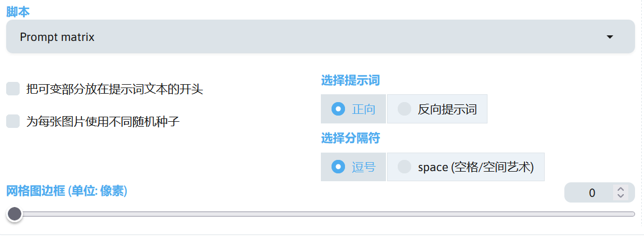
Task: Click the far right end of the grid margin slider track
Action: (633, 214)
